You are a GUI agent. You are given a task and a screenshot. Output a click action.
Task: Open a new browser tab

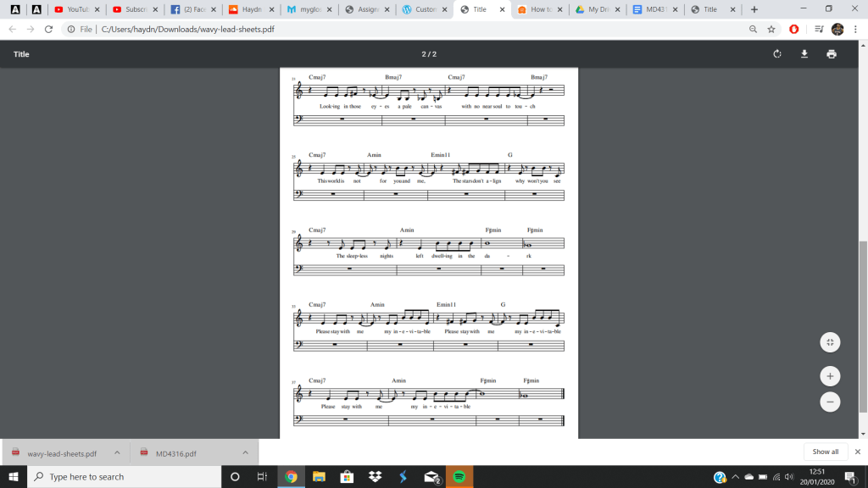tap(754, 9)
